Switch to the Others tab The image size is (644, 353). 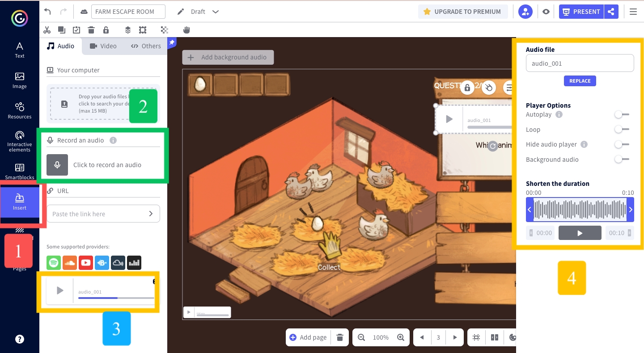[146, 46]
